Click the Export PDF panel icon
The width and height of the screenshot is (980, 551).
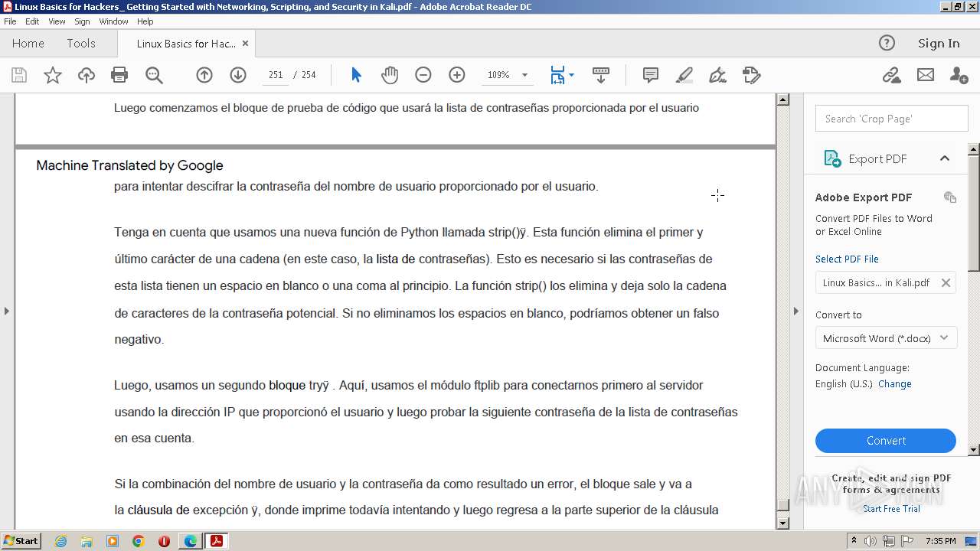pos(832,158)
